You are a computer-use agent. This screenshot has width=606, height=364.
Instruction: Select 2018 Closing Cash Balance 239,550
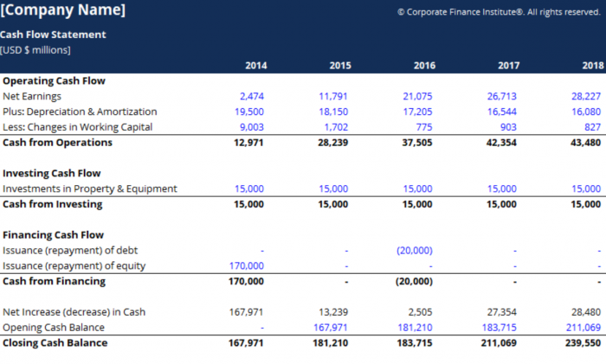(x=582, y=342)
